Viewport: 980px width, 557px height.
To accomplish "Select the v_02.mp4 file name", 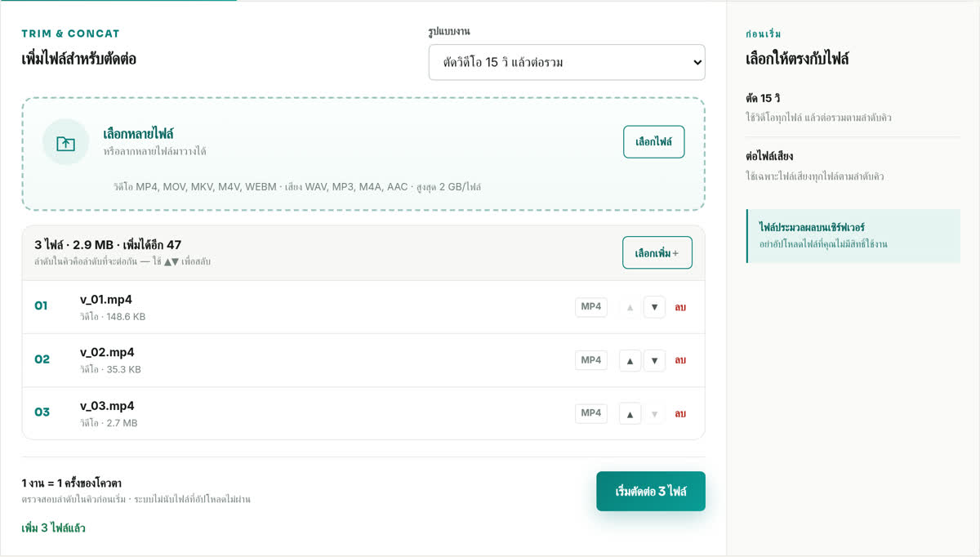I will point(107,353).
